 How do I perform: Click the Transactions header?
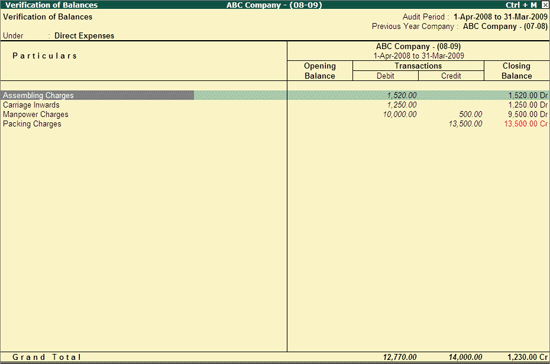[418, 66]
